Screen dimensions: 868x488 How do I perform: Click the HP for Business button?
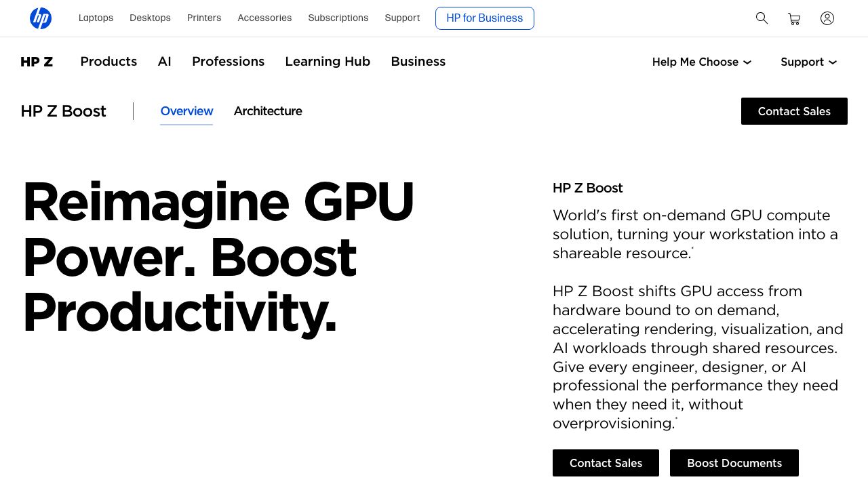click(485, 18)
